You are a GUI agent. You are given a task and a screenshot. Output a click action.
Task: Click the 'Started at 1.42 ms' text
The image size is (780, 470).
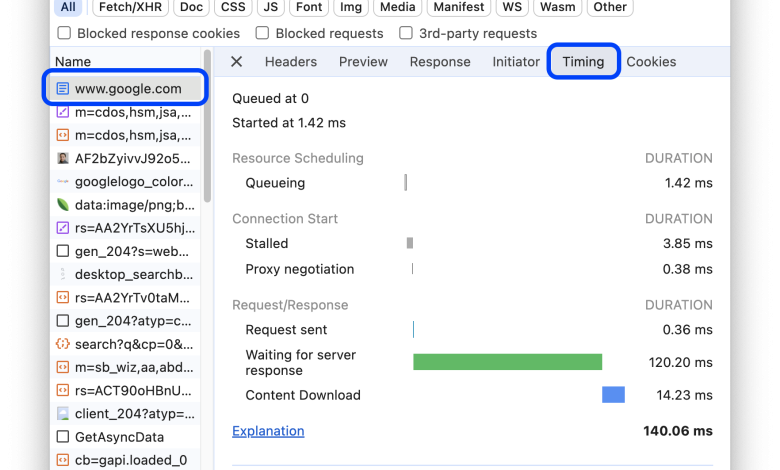(x=289, y=123)
